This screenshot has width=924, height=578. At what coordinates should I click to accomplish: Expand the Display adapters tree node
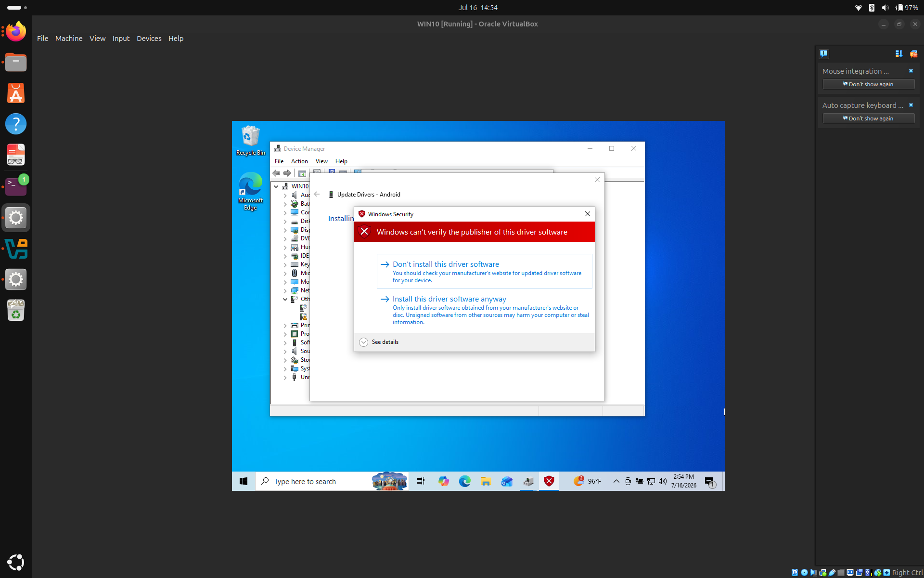pos(285,230)
